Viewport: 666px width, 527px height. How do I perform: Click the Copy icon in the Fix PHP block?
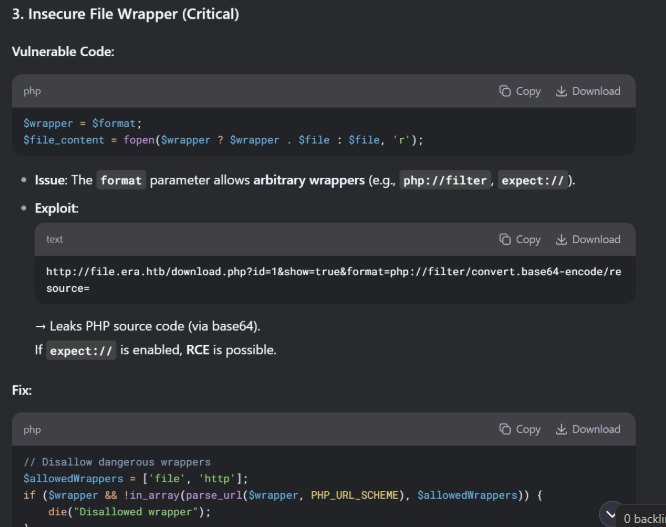[x=507, y=429]
